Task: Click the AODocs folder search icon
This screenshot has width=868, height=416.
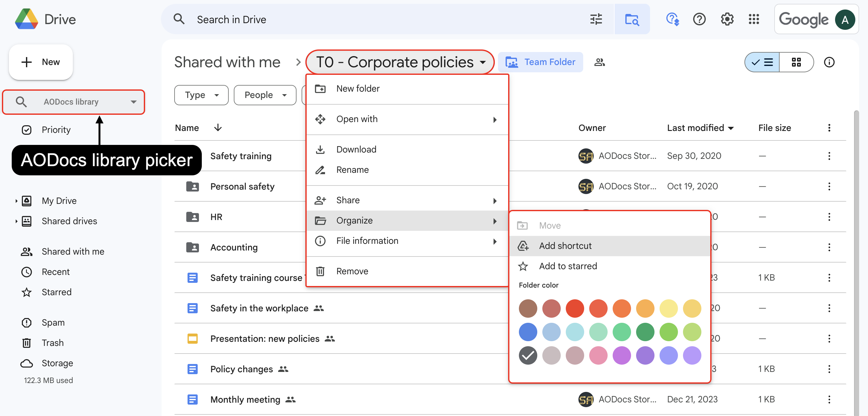Action: pyautogui.click(x=632, y=19)
